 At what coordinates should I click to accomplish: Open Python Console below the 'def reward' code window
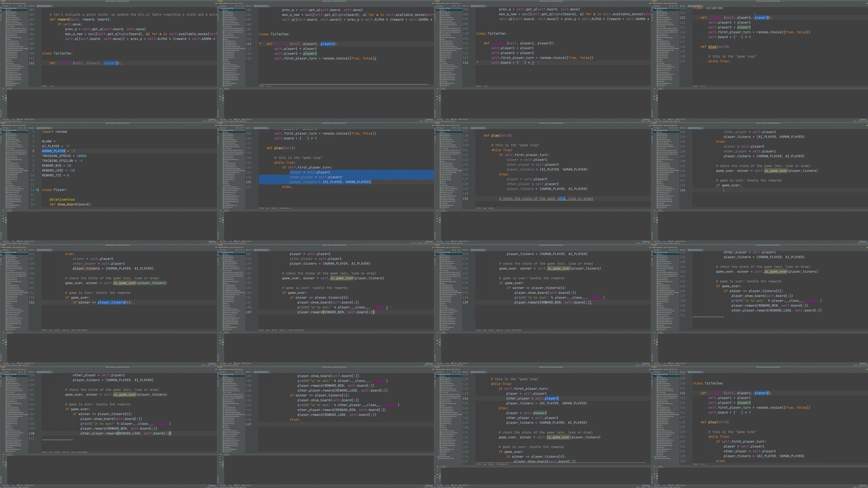[30, 120]
